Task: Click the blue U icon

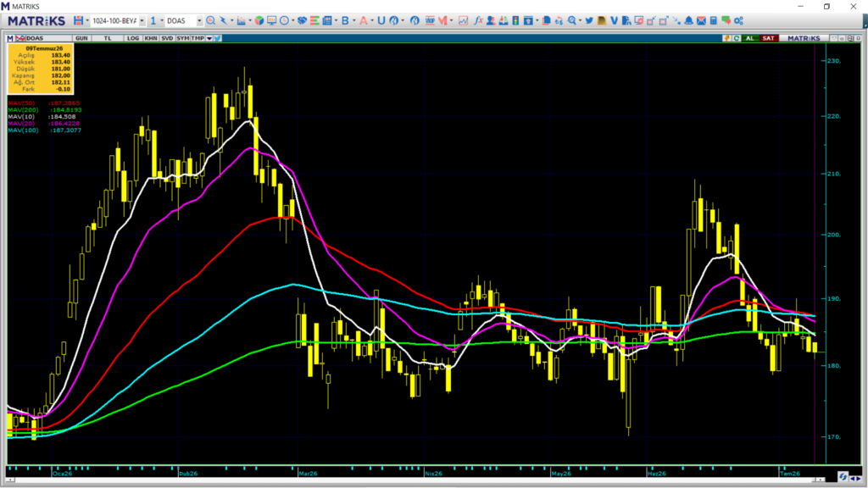Action: (x=381, y=20)
